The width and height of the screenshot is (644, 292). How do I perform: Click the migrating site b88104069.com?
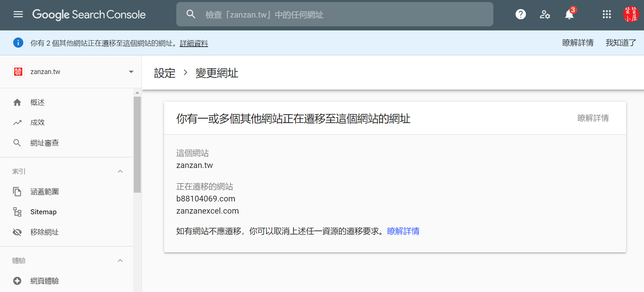click(x=206, y=199)
